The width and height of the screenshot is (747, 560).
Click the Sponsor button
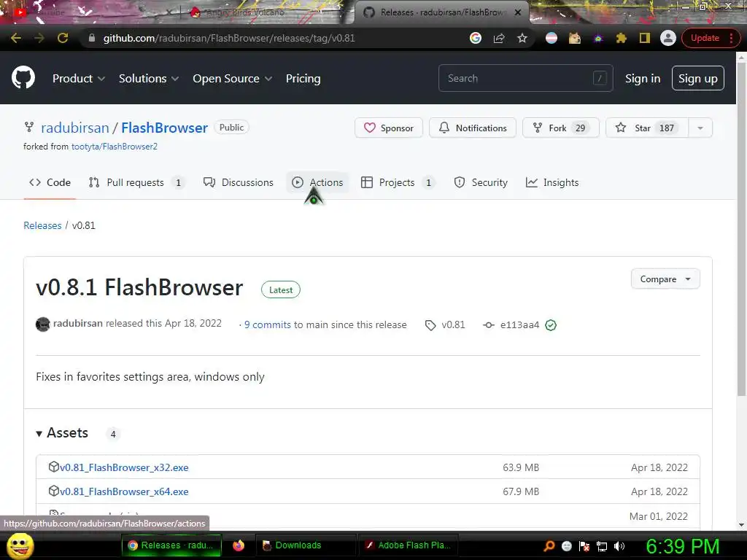pos(388,128)
